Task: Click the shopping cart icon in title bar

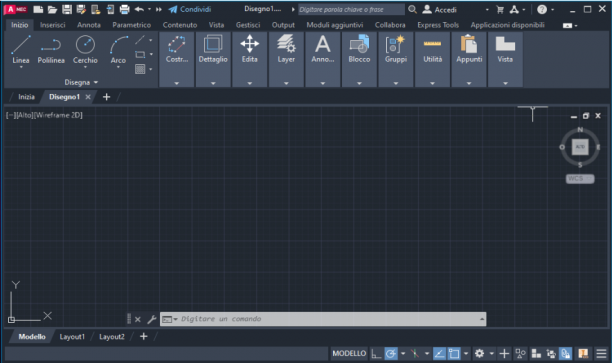Action: pyautogui.click(x=500, y=10)
